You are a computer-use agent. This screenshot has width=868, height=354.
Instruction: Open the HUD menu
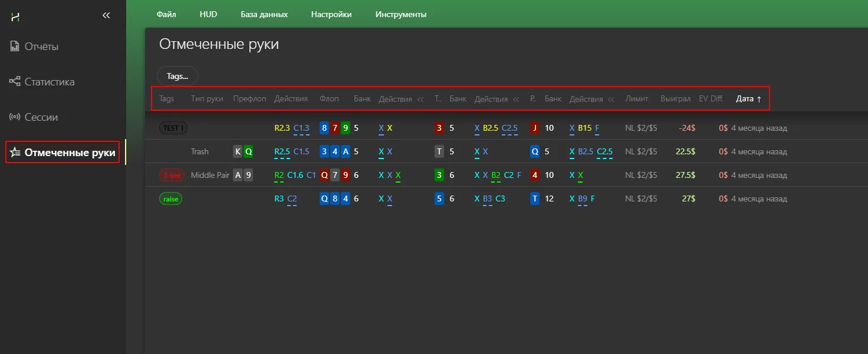(208, 14)
